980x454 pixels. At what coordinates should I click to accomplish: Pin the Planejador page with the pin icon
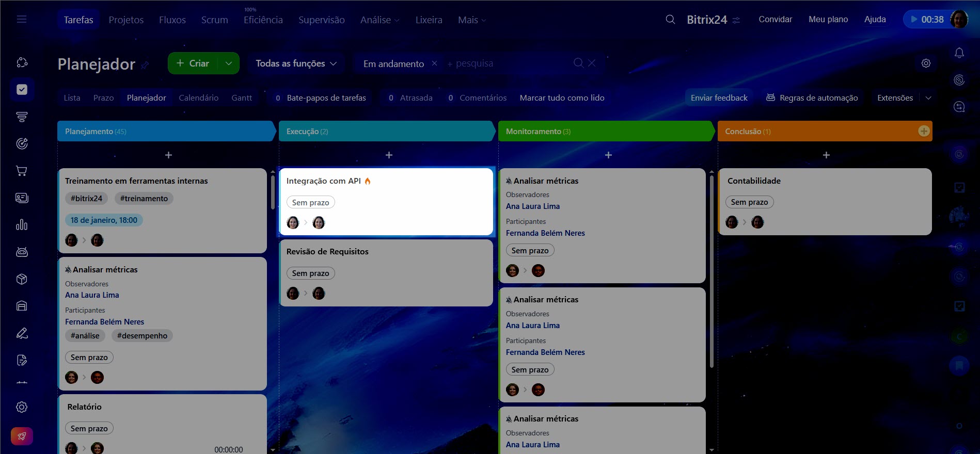(x=145, y=65)
